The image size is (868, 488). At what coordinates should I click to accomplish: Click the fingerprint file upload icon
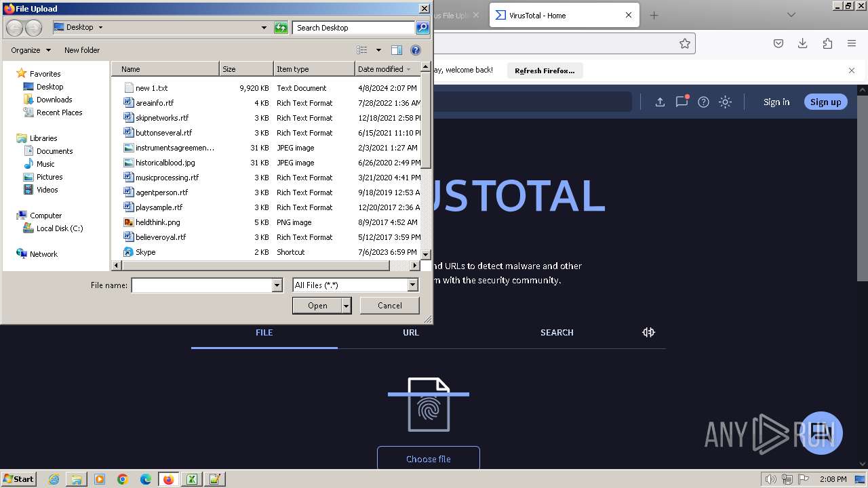tap(429, 405)
